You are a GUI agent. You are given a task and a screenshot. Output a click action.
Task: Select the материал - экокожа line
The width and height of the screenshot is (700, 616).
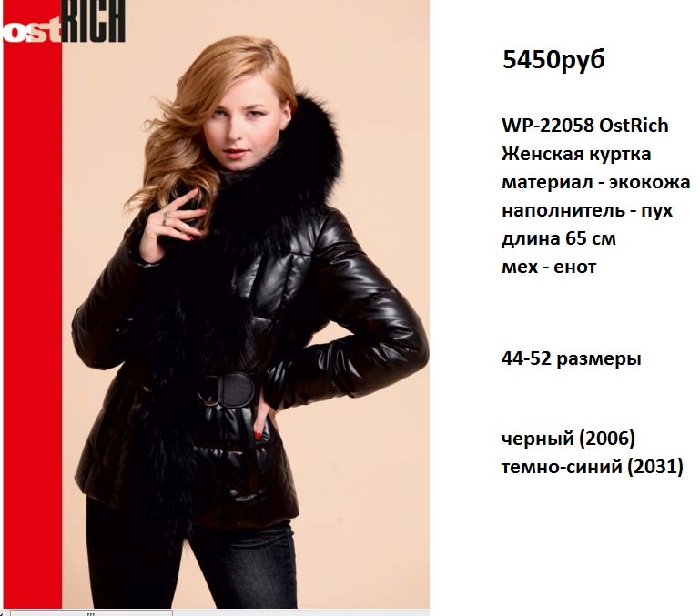click(x=596, y=182)
